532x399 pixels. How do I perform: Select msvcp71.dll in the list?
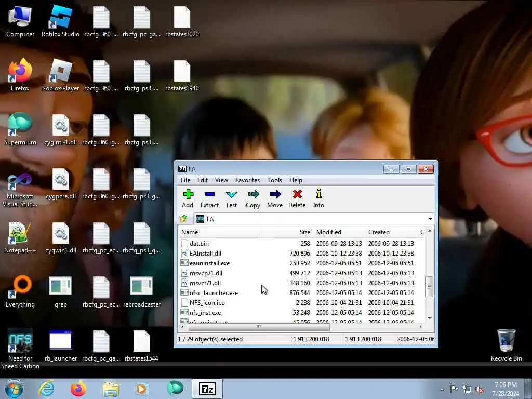(302, 273)
